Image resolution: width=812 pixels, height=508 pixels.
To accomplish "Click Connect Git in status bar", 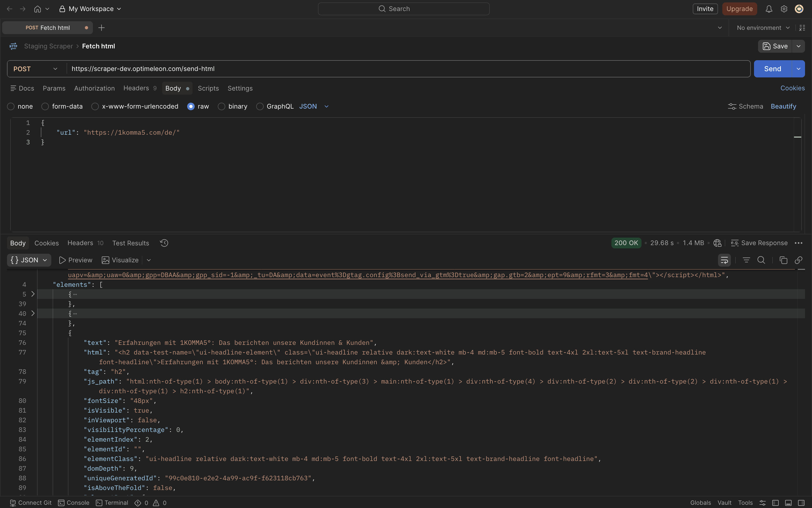I will (x=31, y=503).
